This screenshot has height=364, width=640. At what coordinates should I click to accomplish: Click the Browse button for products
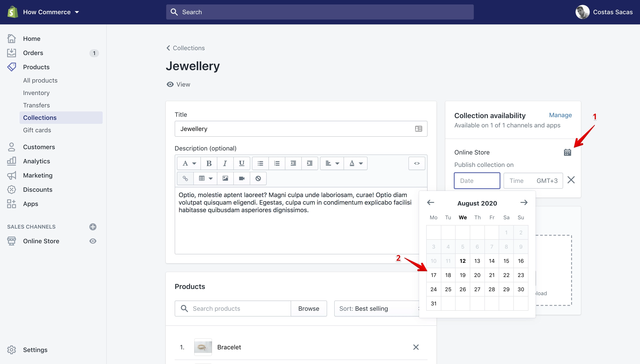tap(309, 309)
